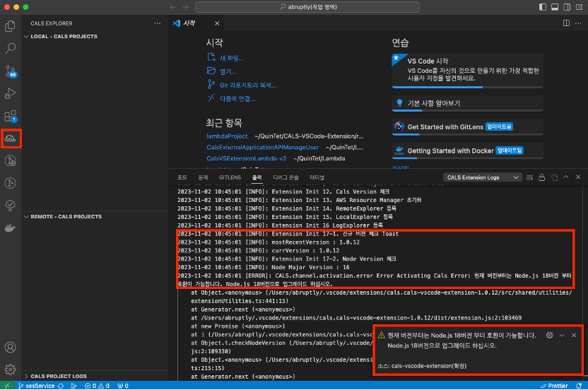
Task: Go back using navigation arrow in title bar
Action: pos(173,7)
